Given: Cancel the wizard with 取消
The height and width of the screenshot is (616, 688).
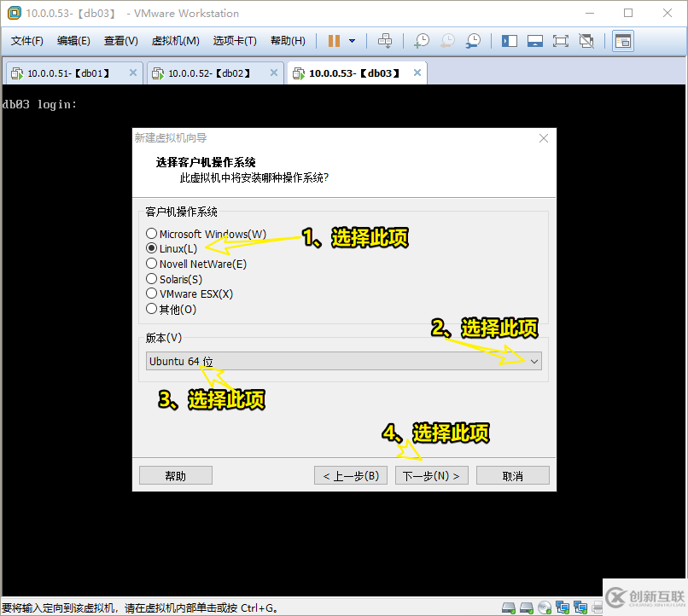Looking at the screenshot, I should [512, 476].
